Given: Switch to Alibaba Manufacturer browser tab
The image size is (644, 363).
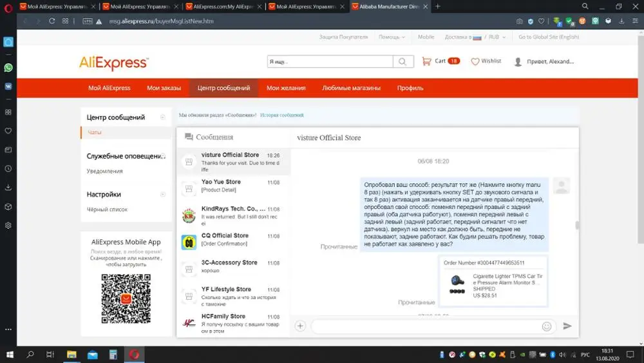Looking at the screenshot, I should pos(390,6).
